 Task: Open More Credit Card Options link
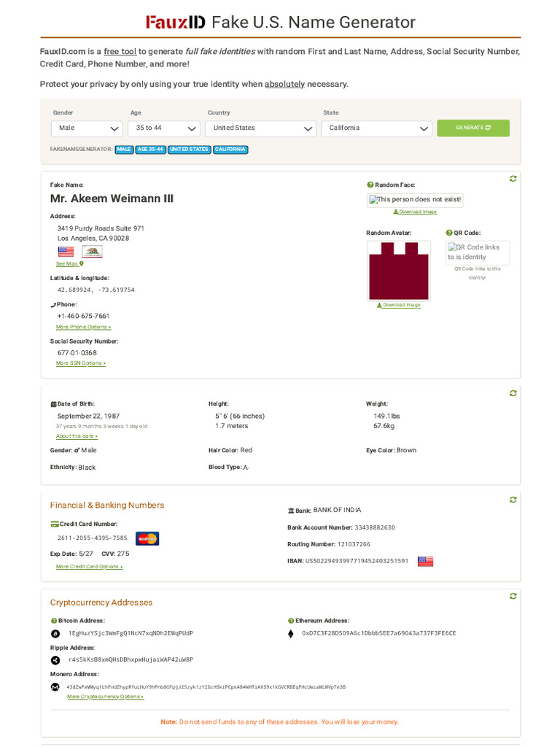pyautogui.click(x=90, y=566)
